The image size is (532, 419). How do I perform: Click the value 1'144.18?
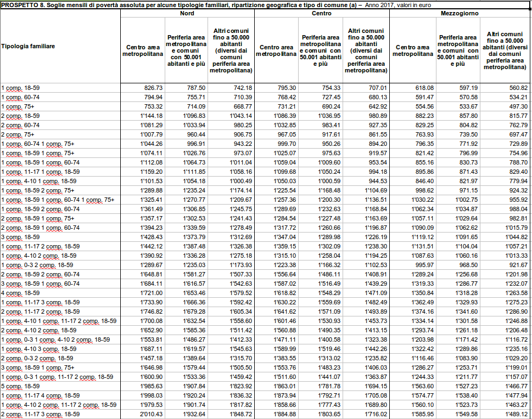[x=152, y=116]
